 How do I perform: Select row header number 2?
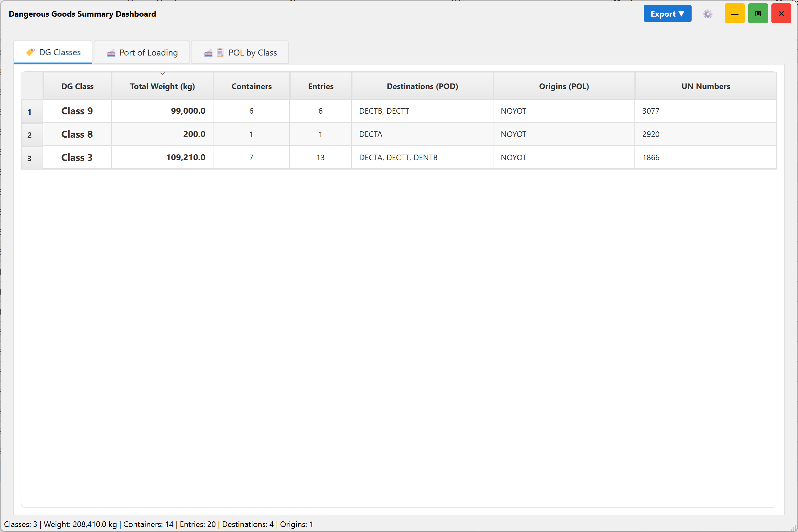(x=32, y=134)
